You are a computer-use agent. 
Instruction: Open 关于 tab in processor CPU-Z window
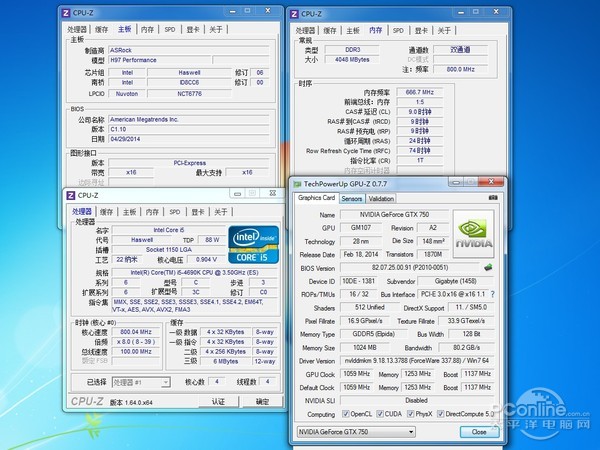pos(221,212)
